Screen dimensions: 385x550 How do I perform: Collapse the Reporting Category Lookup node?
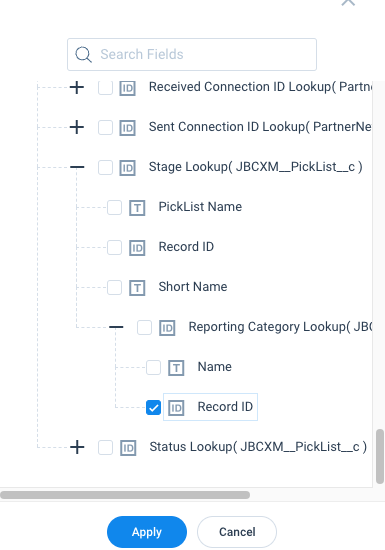(116, 327)
